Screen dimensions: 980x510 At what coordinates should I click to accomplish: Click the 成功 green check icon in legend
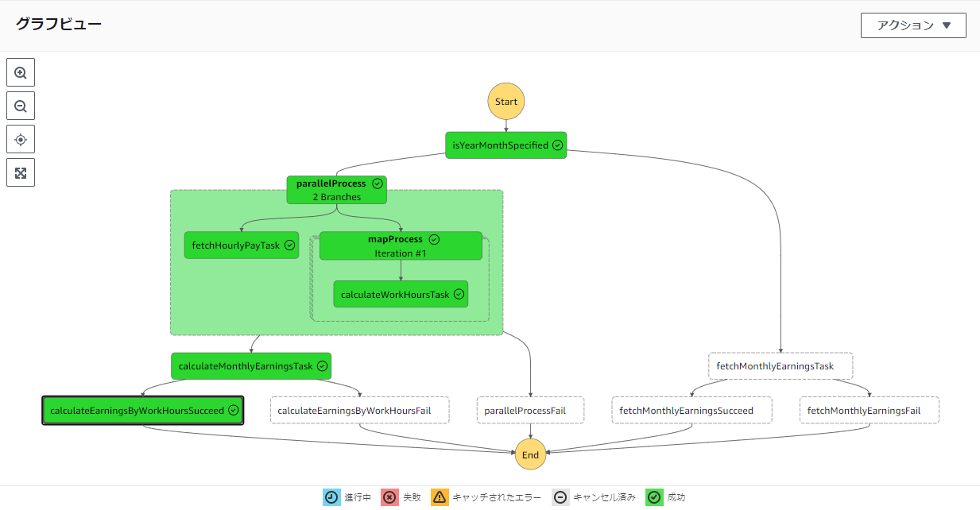(653, 496)
